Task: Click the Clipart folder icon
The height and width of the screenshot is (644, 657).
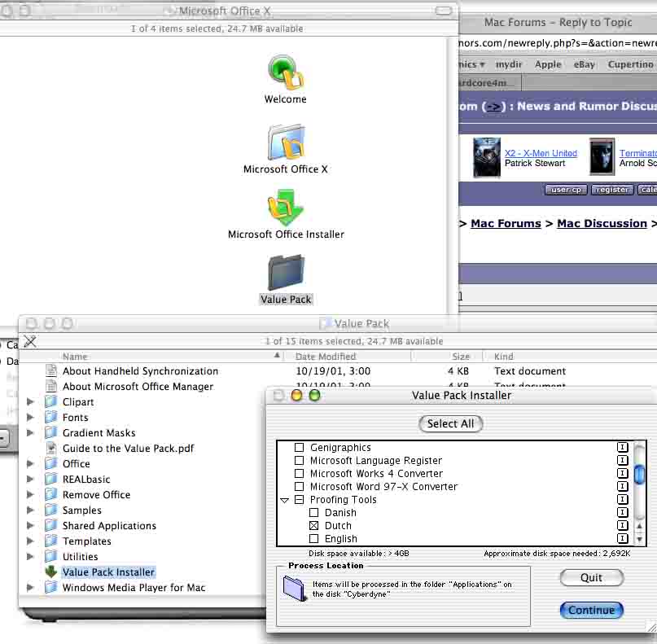Action: [x=51, y=401]
